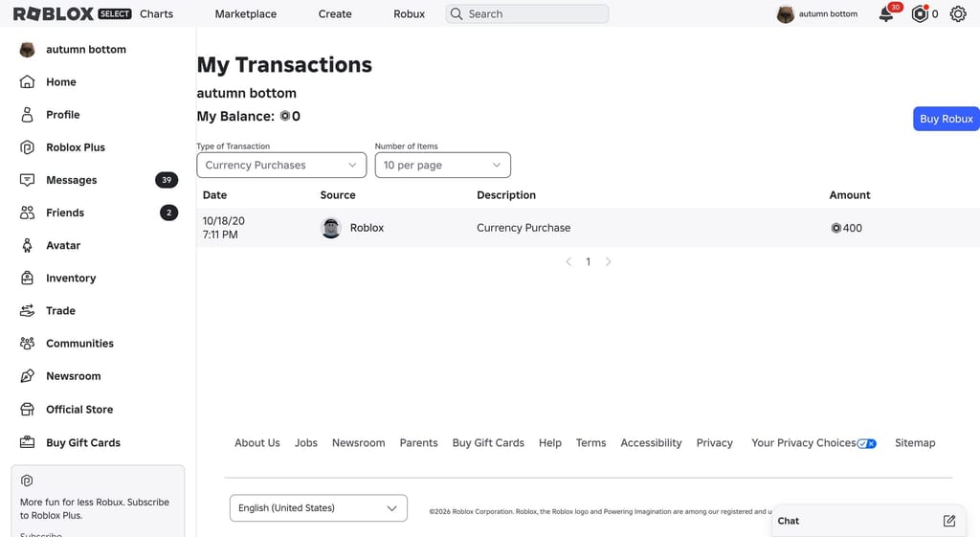The height and width of the screenshot is (537, 980).
Task: Go to next page arrow in pagination
Action: pos(608,262)
